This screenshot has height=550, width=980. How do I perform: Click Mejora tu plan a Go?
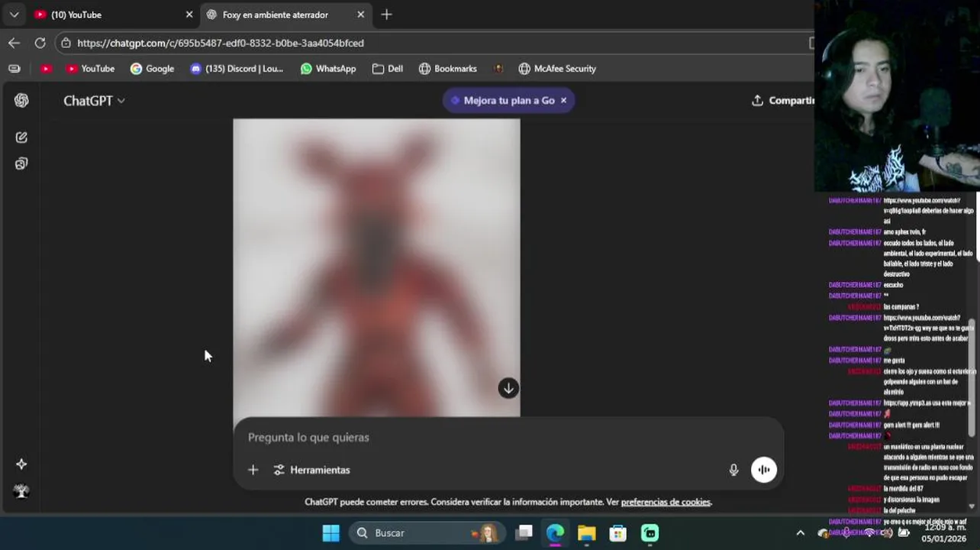502,100
